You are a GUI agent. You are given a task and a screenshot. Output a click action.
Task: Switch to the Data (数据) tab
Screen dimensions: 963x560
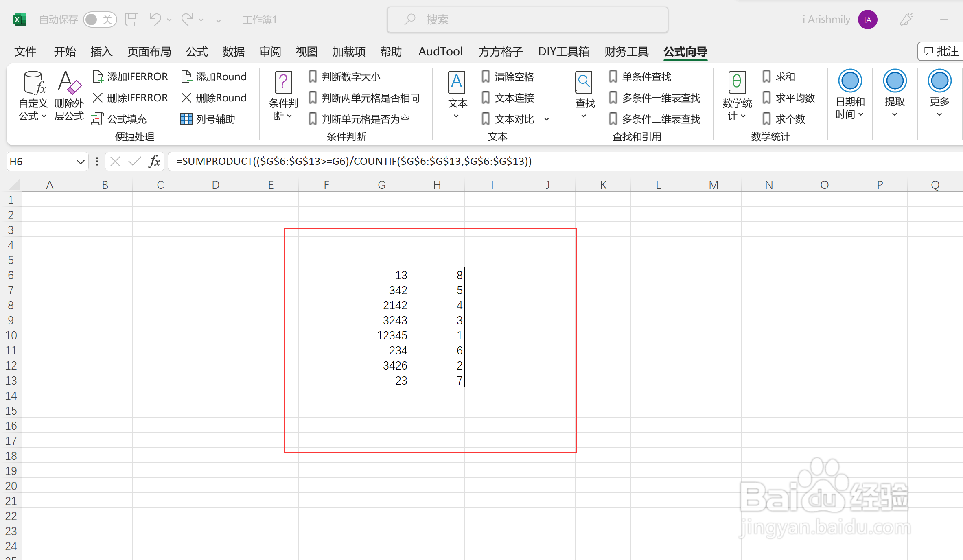(234, 52)
